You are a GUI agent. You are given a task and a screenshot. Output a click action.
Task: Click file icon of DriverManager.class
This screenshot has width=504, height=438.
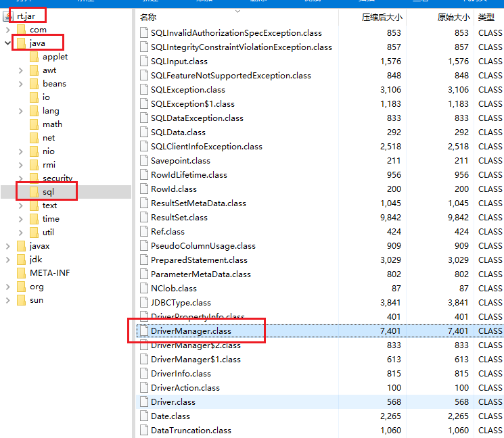(144, 331)
